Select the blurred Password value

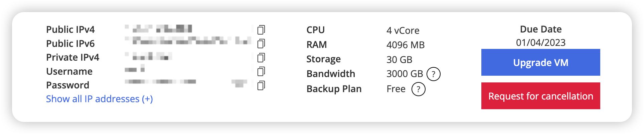186,82
